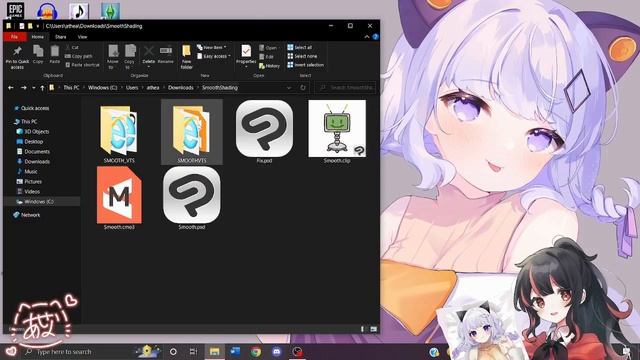Image resolution: width=640 pixels, height=360 pixels.
Task: Select Videos in the navigation pane
Action: coord(28,191)
